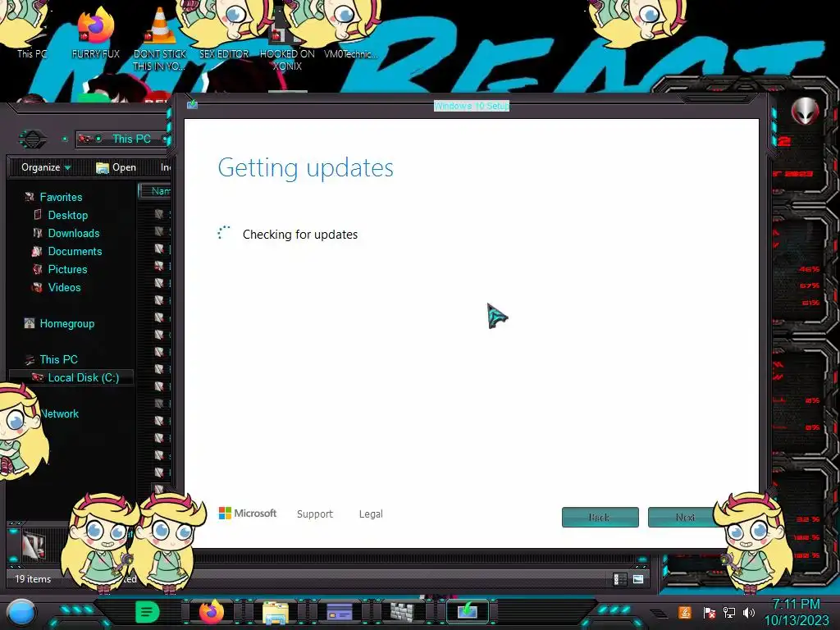
Task: Switch Explorer to details view via status bar icon
Action: coord(620,579)
